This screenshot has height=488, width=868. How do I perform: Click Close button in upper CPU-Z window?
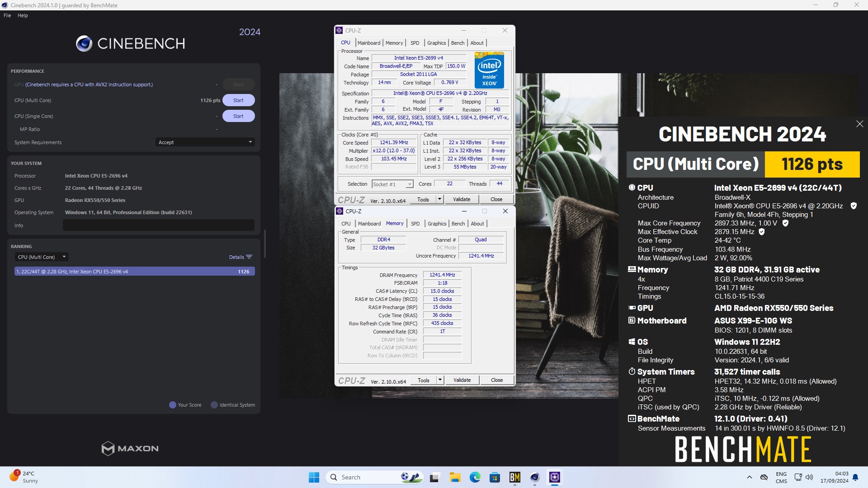tap(496, 199)
